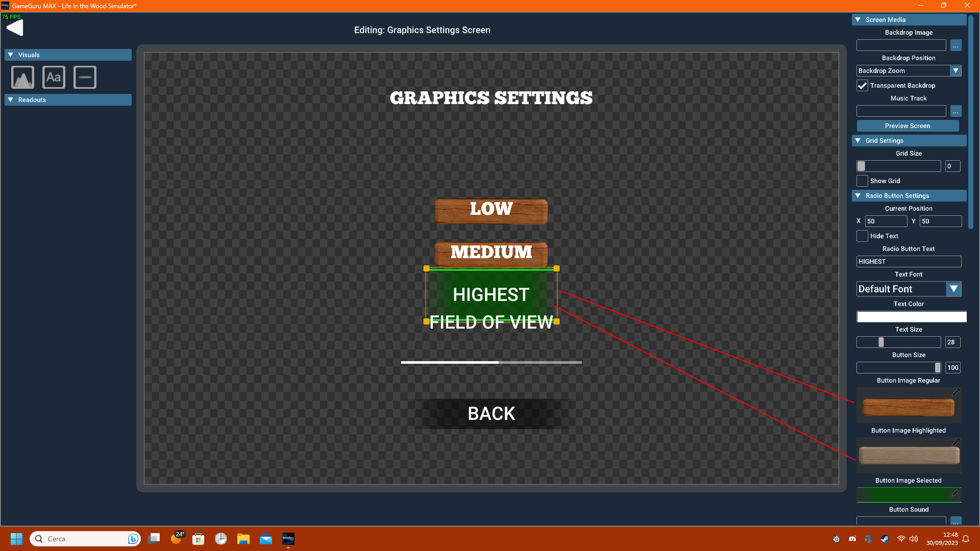Disable Transparent Backdrop

(863, 85)
